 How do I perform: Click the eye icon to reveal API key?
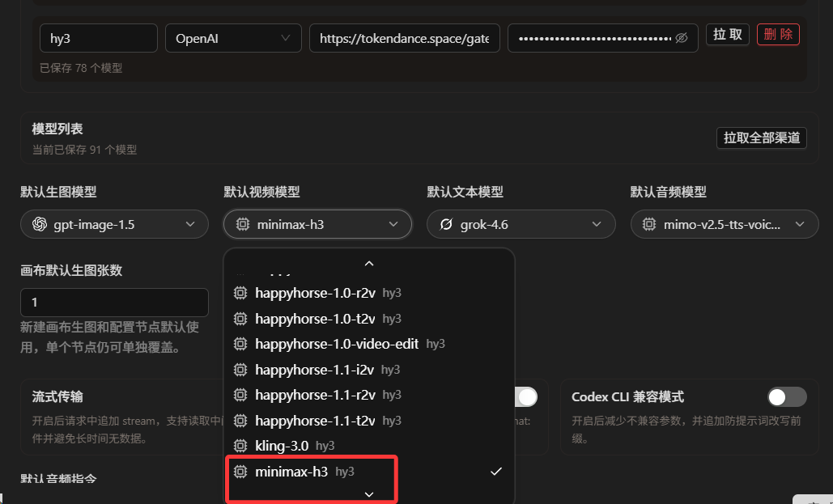point(682,38)
